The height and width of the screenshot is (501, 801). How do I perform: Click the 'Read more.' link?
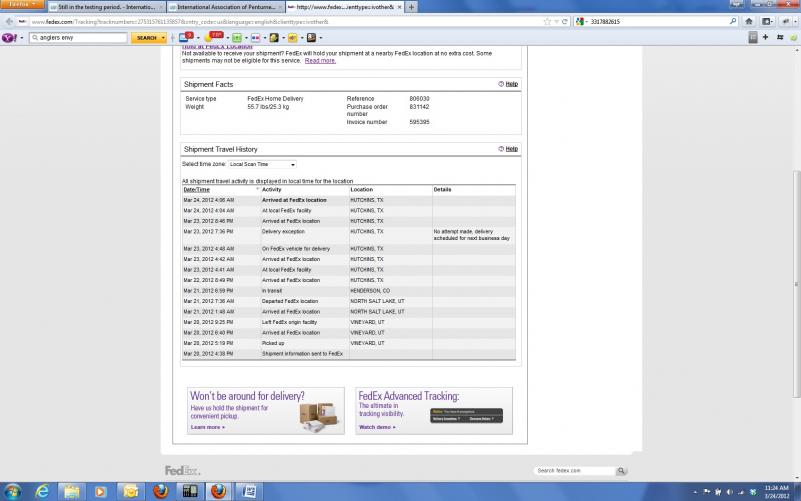pyautogui.click(x=320, y=60)
